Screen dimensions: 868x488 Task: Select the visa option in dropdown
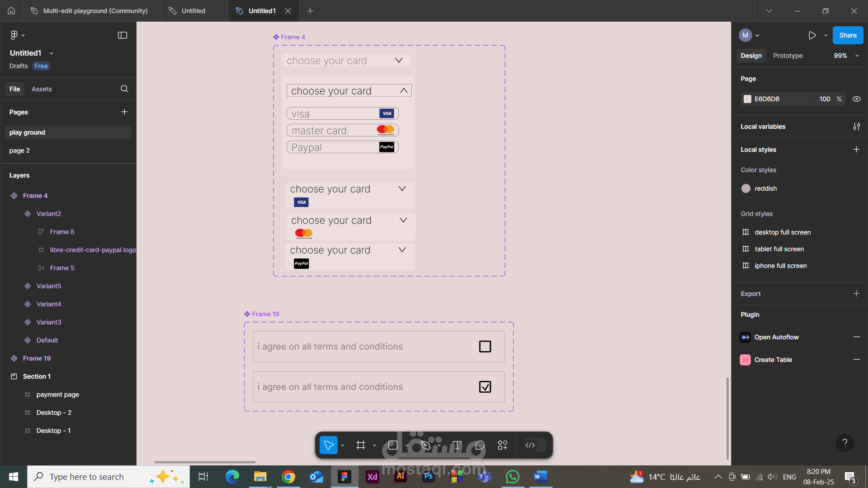(343, 114)
